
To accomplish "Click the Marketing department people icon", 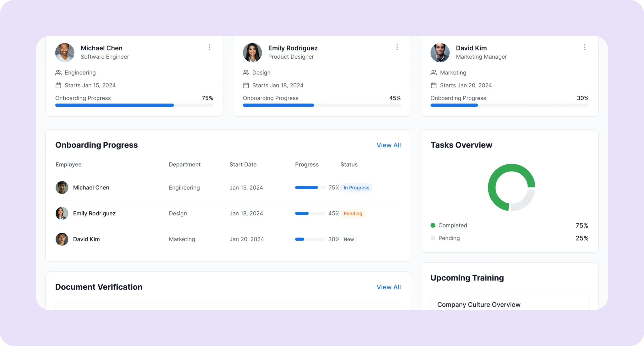I will tap(434, 73).
